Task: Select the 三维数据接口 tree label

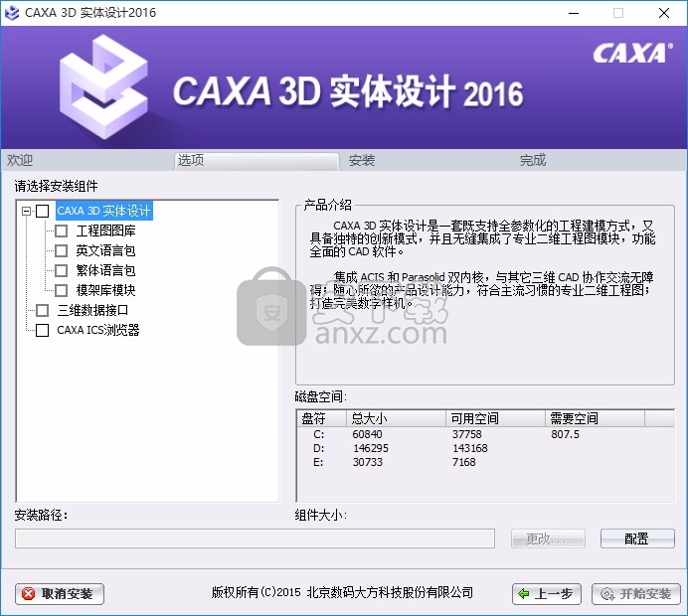Action: [92, 310]
